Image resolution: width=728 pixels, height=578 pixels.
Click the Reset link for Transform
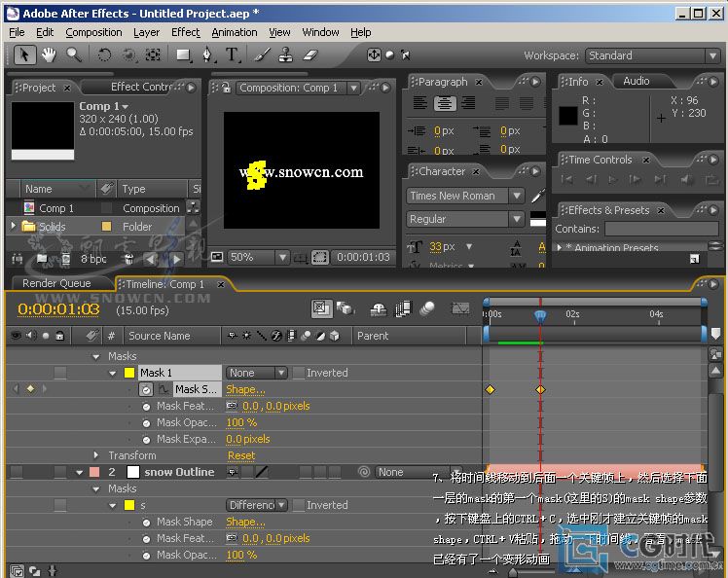click(241, 456)
